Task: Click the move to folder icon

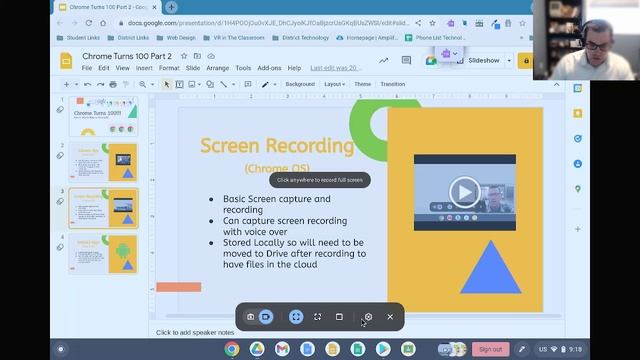Action: pyautogui.click(x=197, y=56)
